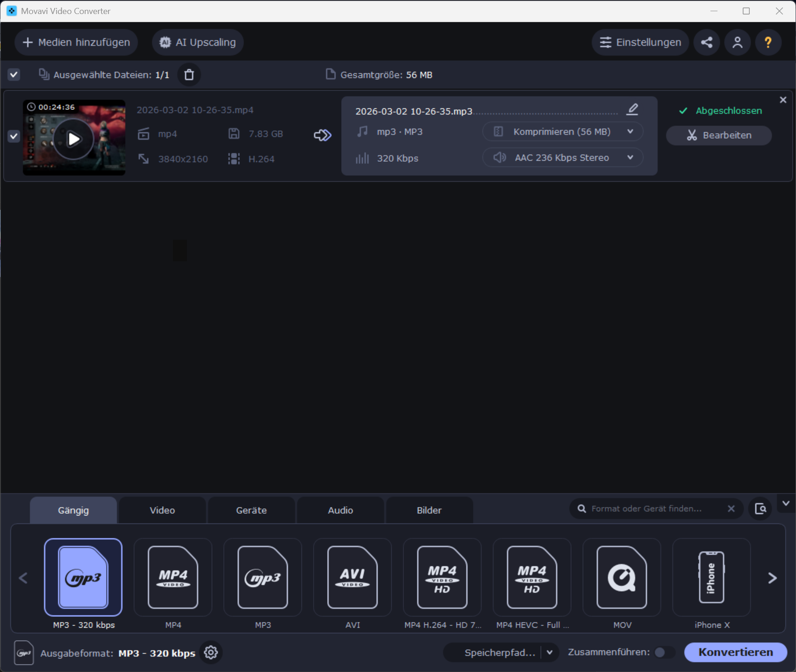Click the share icon

point(707,43)
